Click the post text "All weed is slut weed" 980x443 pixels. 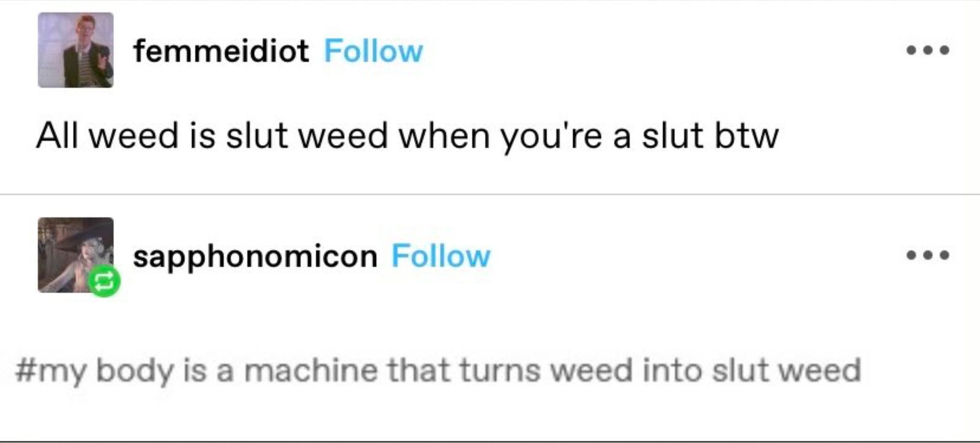(x=212, y=135)
